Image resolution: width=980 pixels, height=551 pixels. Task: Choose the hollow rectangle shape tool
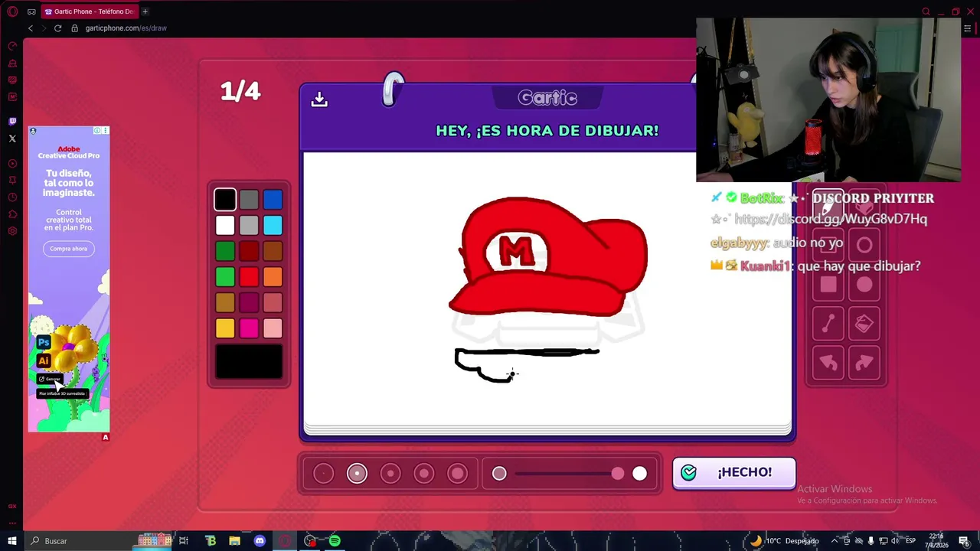(828, 245)
